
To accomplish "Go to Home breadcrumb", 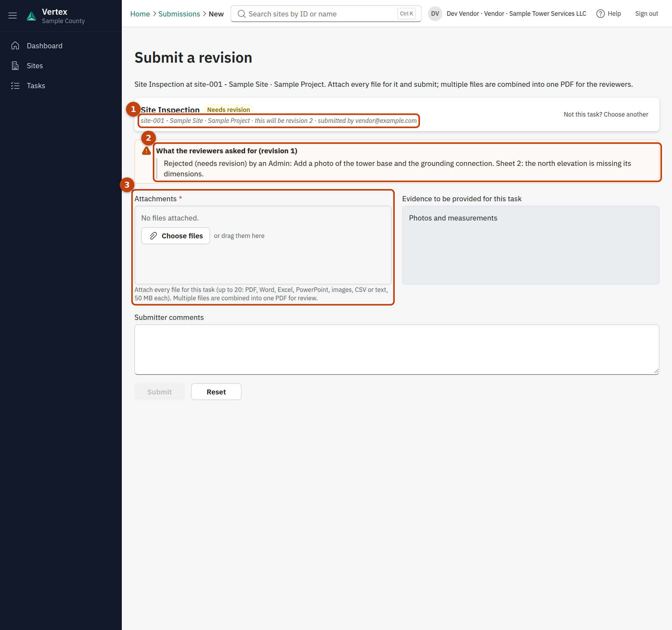I will coord(140,14).
